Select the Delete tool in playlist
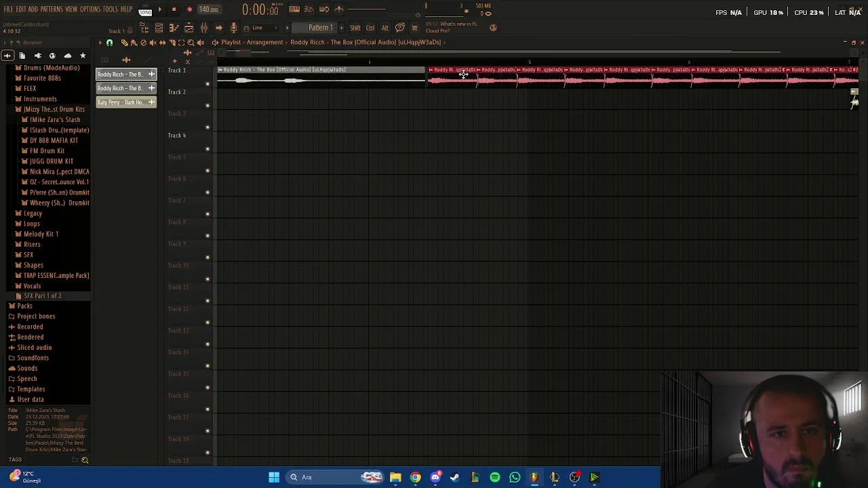 [143, 43]
